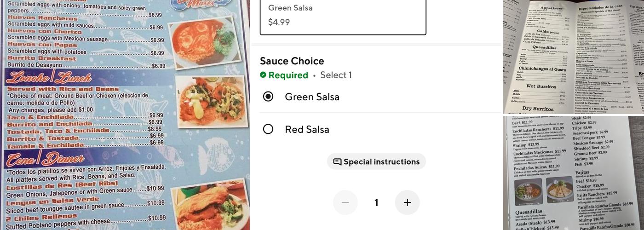Image resolution: width=644 pixels, height=230 pixels.
Task: Click the Sauce Choice heading
Action: coord(292,61)
